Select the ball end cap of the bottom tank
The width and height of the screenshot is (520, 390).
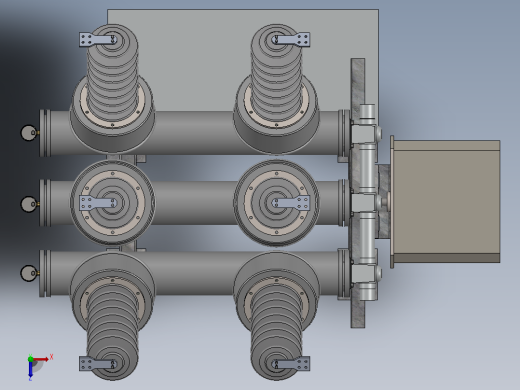(29, 273)
